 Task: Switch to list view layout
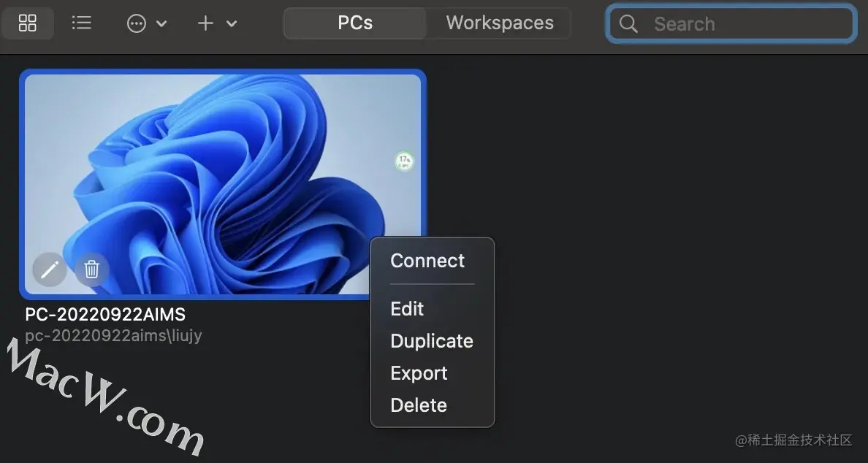(81, 23)
